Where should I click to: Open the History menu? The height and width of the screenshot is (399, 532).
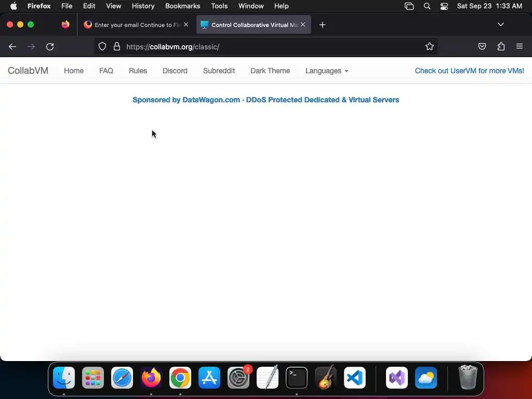(143, 6)
